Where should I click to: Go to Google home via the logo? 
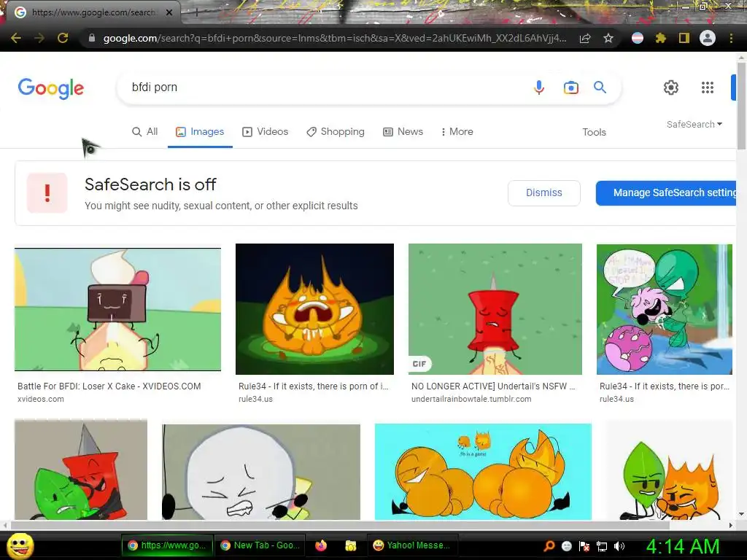click(51, 88)
